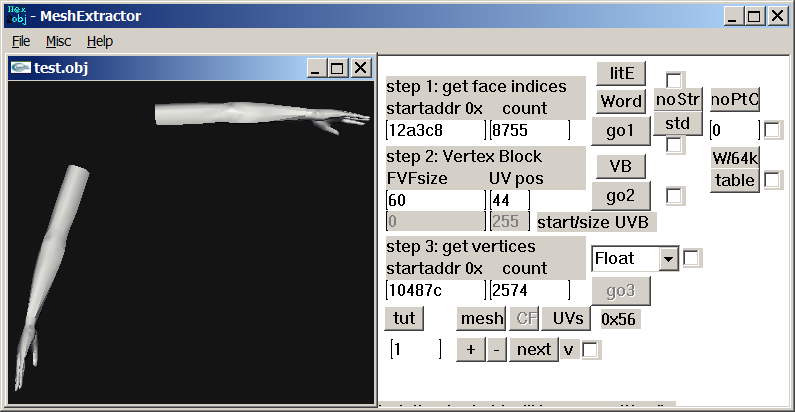Click the test.obj window icon
795x412 pixels.
click(x=20, y=67)
